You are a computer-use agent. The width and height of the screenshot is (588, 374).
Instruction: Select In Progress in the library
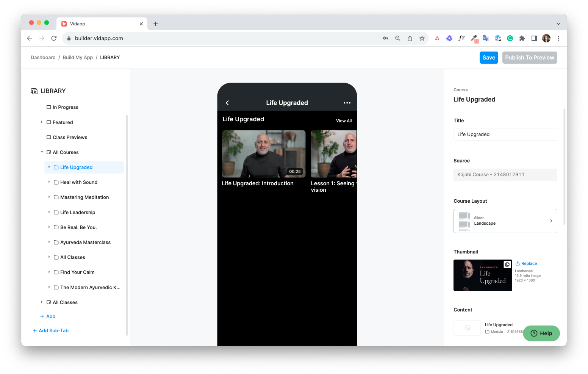coord(65,107)
